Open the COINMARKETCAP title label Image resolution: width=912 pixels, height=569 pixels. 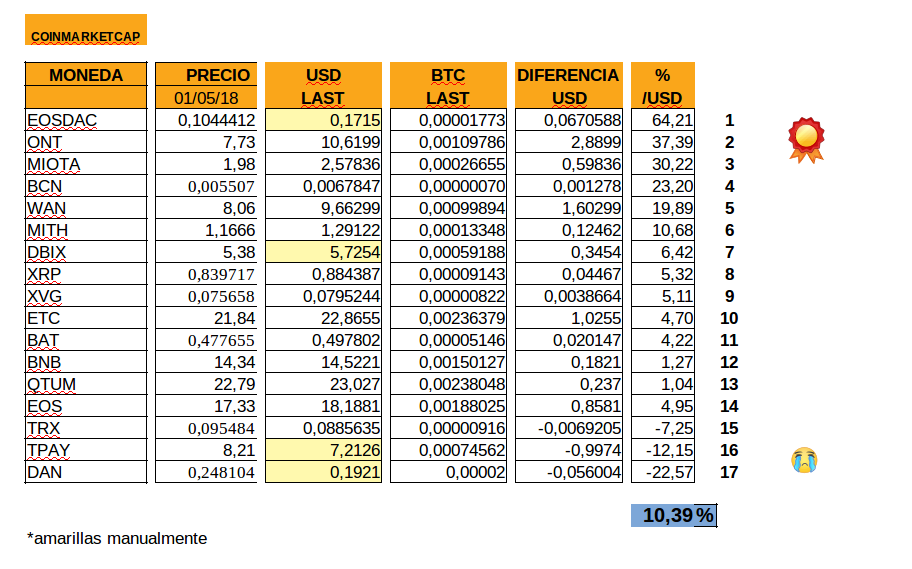(x=86, y=35)
